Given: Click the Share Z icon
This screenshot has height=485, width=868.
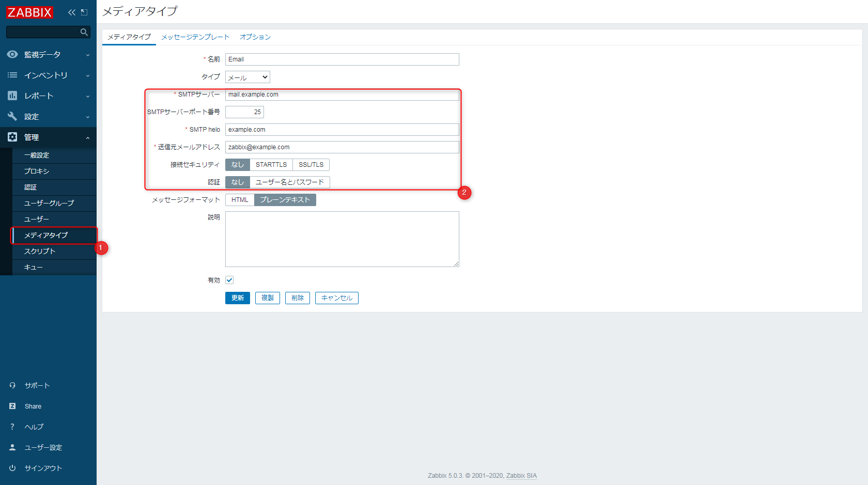Looking at the screenshot, I should [12, 406].
